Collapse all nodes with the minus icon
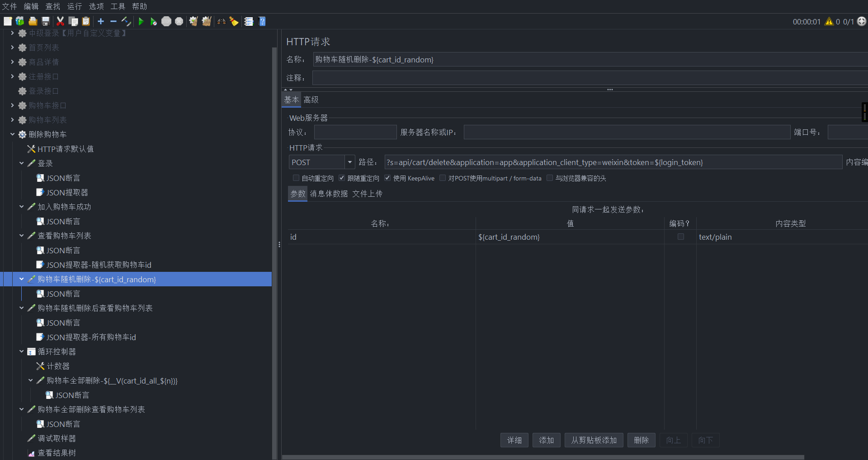The image size is (868, 460). 113,21
